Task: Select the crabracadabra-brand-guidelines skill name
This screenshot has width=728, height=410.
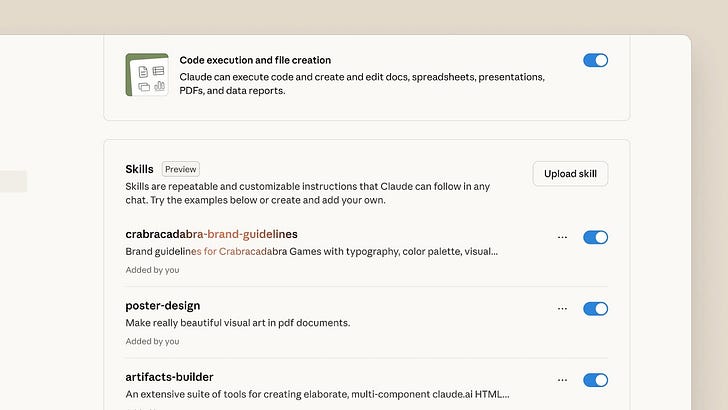Action: pyautogui.click(x=211, y=234)
